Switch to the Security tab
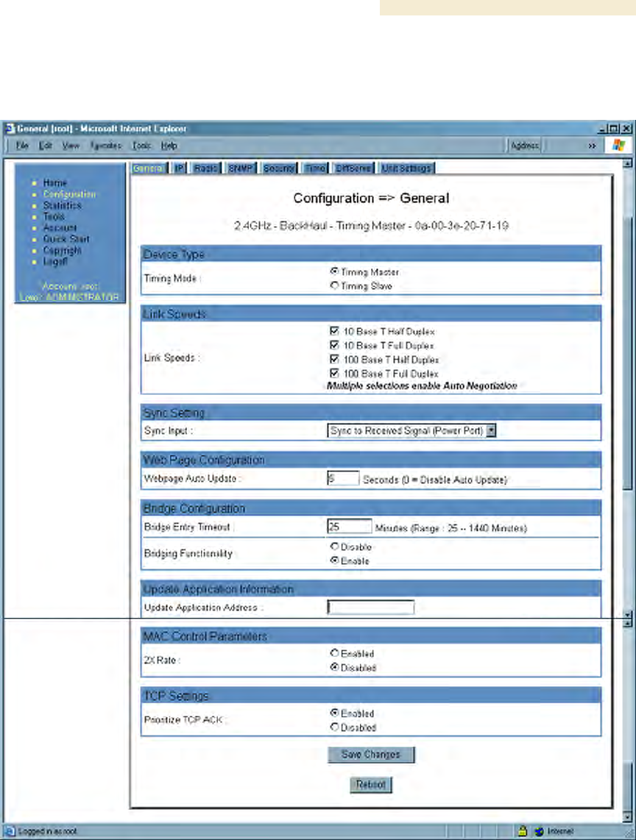 click(280, 168)
